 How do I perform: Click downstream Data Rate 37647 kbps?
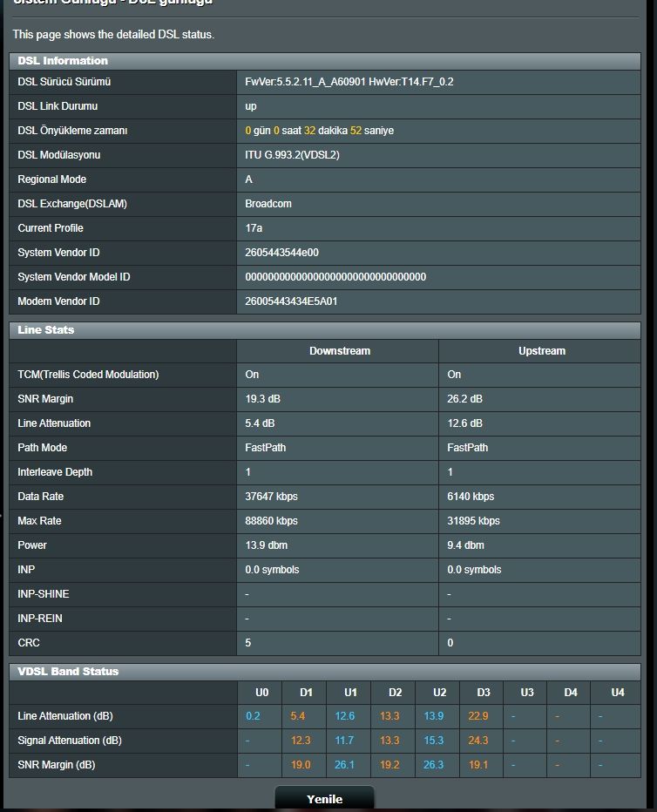[x=271, y=496]
